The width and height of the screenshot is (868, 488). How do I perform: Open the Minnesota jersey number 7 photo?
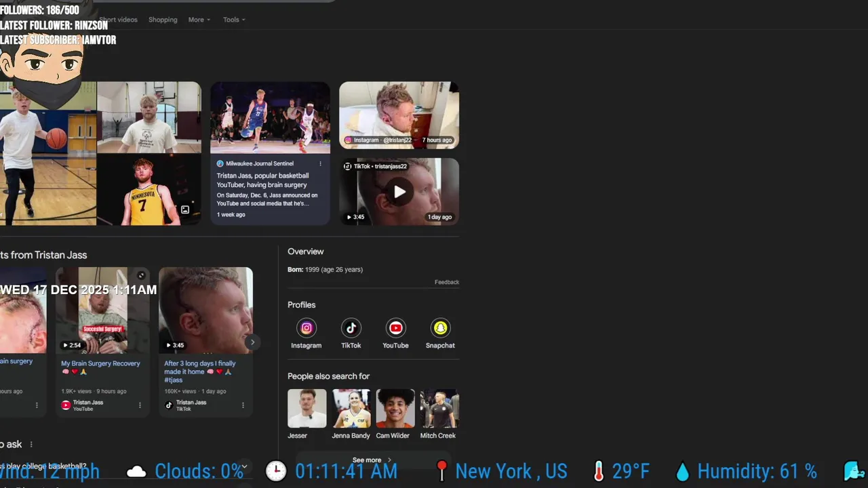click(x=149, y=190)
